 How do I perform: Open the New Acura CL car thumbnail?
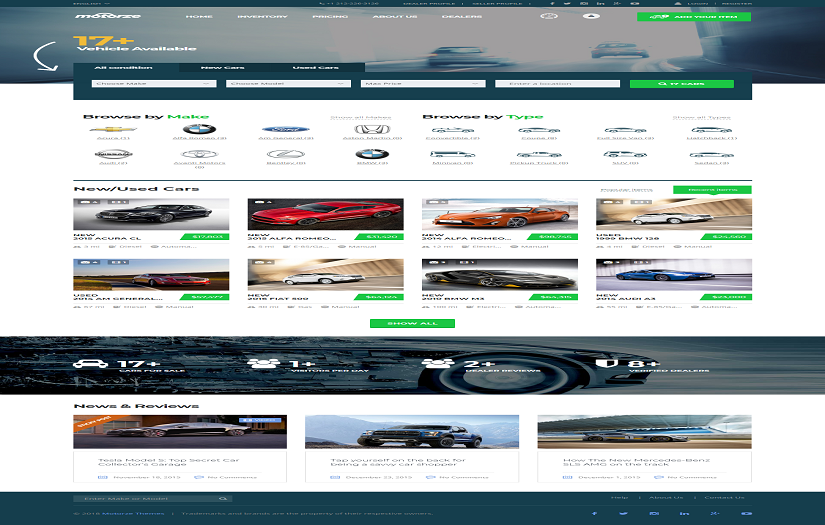(x=152, y=214)
